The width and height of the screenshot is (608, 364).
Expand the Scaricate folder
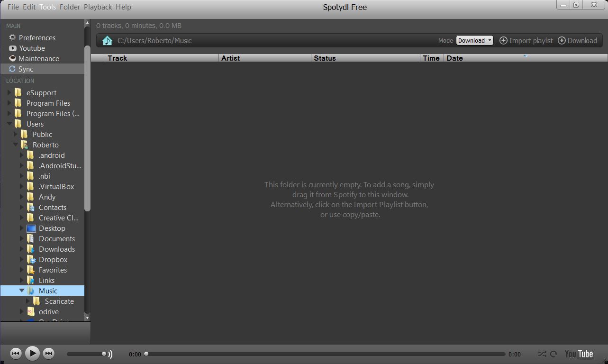pos(28,301)
